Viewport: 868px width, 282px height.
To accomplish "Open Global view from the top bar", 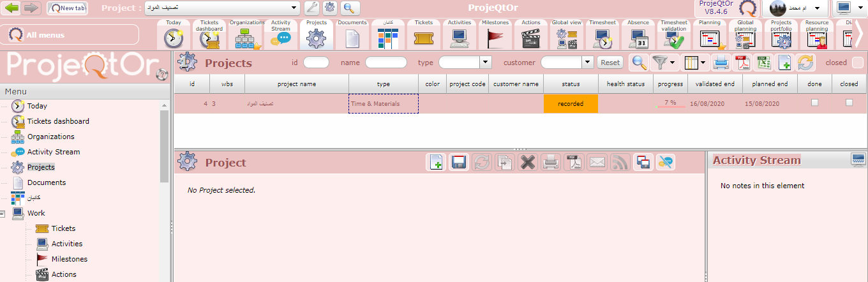I will click(566, 35).
